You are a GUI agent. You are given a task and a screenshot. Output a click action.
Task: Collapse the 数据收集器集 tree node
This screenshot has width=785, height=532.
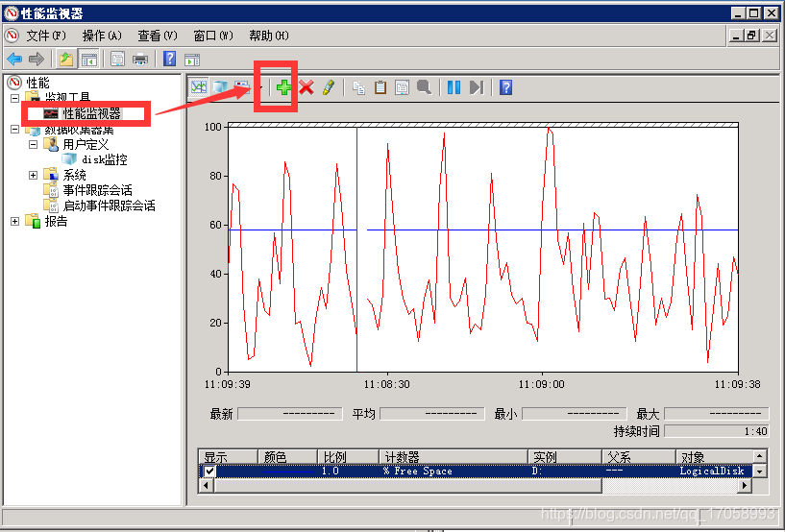[x=15, y=129]
